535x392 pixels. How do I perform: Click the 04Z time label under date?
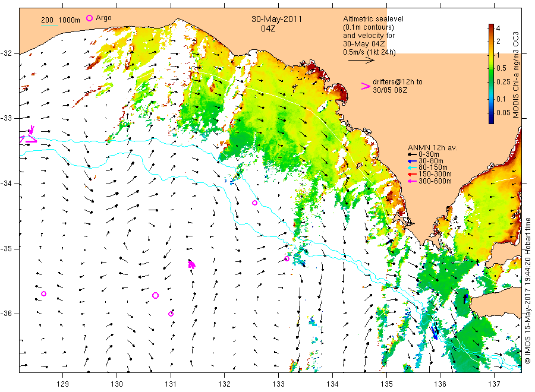268,29
